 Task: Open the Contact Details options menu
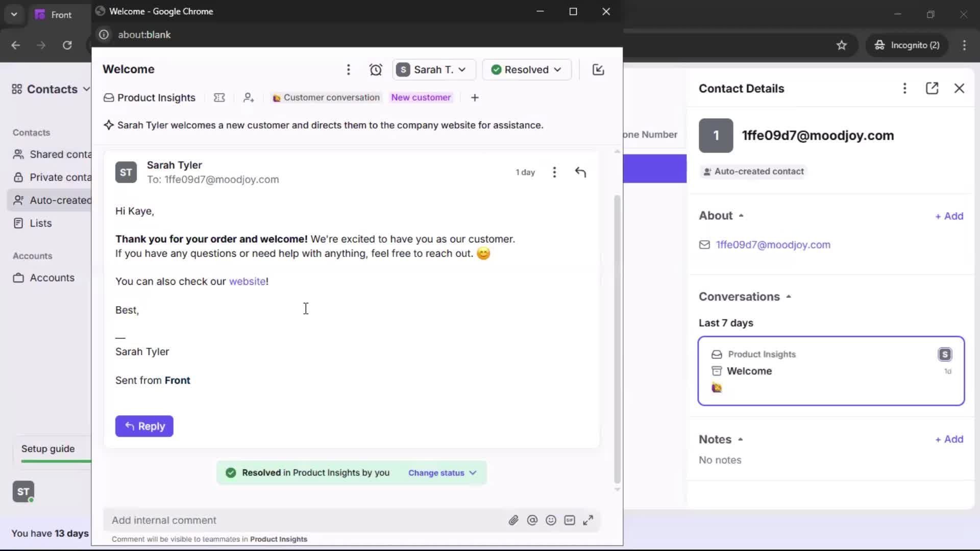point(904,88)
